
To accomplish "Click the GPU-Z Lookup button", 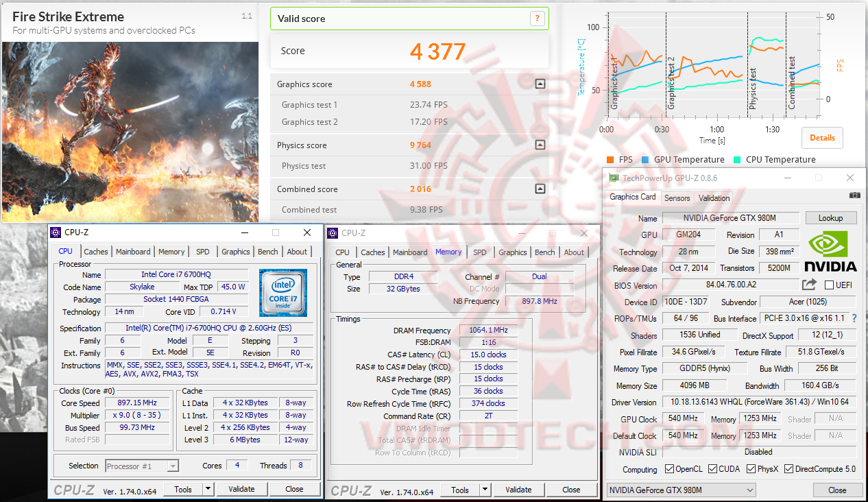I will click(x=830, y=218).
